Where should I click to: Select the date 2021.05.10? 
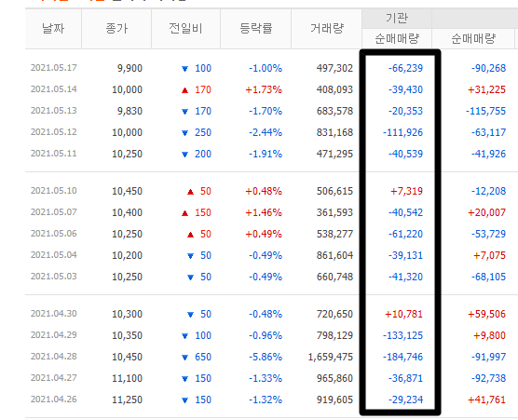(54, 191)
